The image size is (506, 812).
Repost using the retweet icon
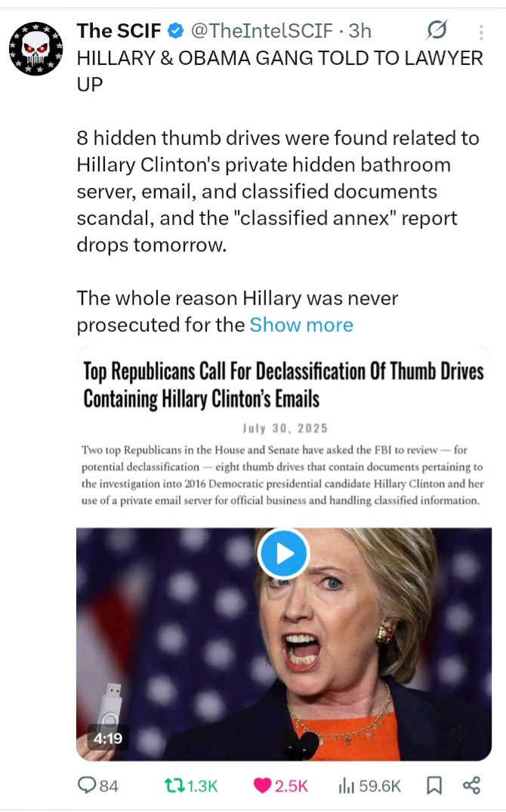click(x=174, y=786)
